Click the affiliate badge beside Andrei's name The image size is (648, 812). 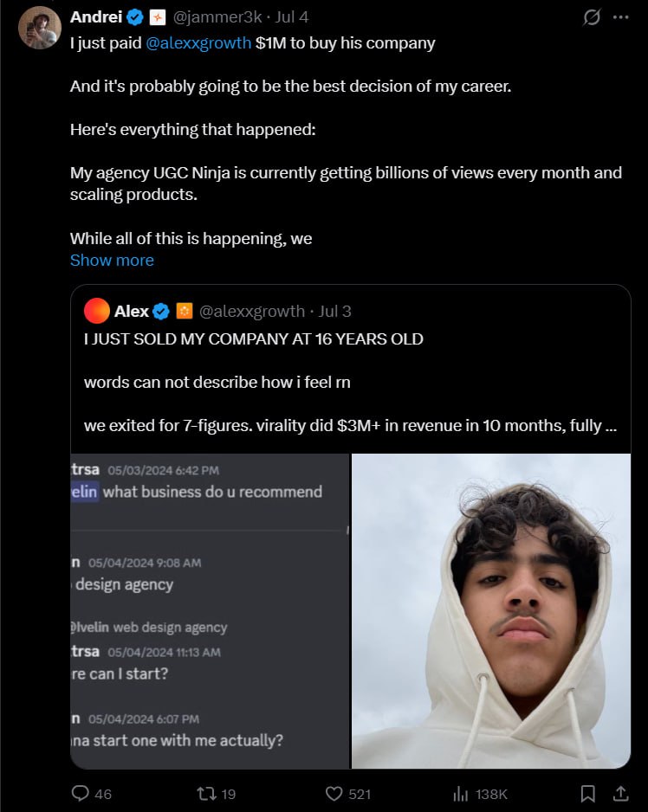tap(157, 17)
